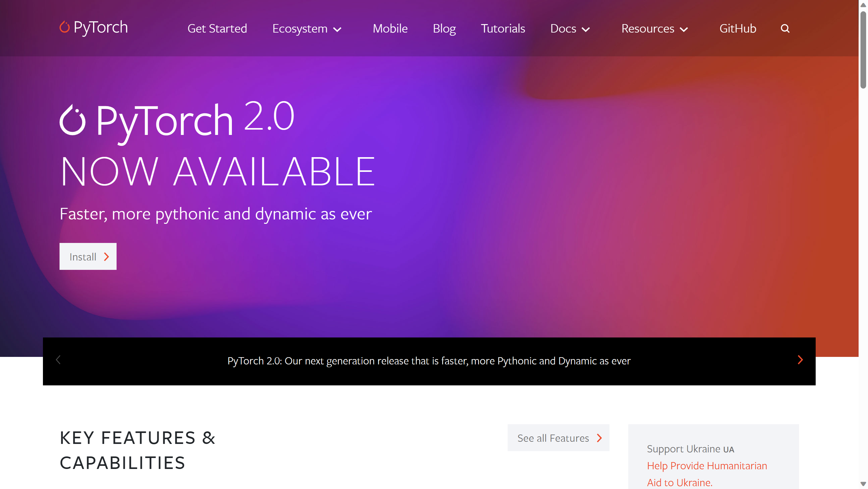
Task: Expand the Resources dropdown menu
Action: click(654, 28)
